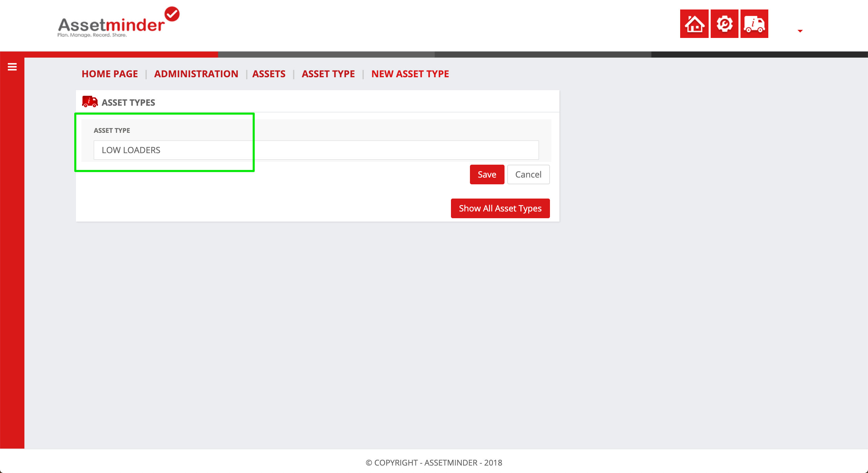The height and width of the screenshot is (473, 868).
Task: Select NEW ASSET TYPE breadcrumb
Action: 410,74
